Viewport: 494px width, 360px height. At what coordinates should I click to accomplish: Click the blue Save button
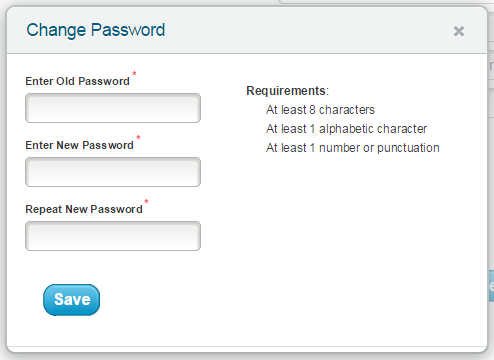71,300
